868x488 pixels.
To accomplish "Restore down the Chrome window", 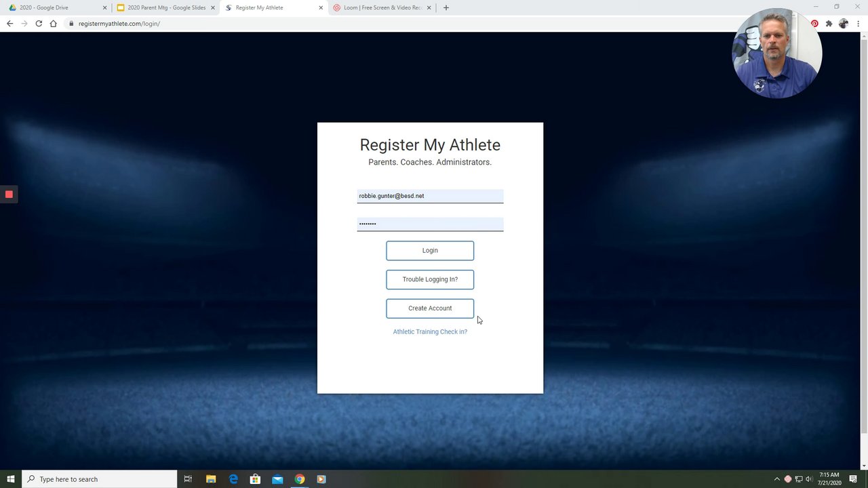I will [x=837, y=7].
